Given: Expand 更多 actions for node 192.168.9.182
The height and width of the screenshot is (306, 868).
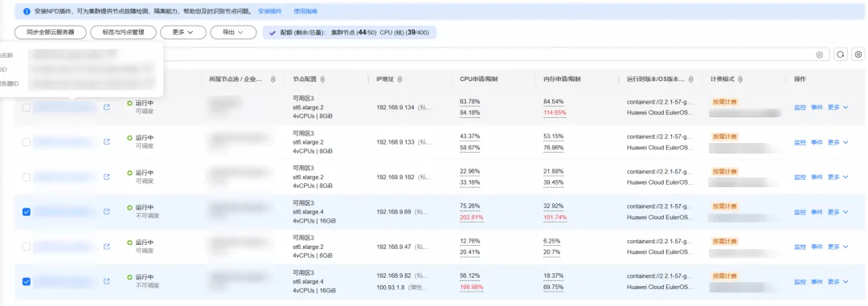Looking at the screenshot, I should point(837,177).
